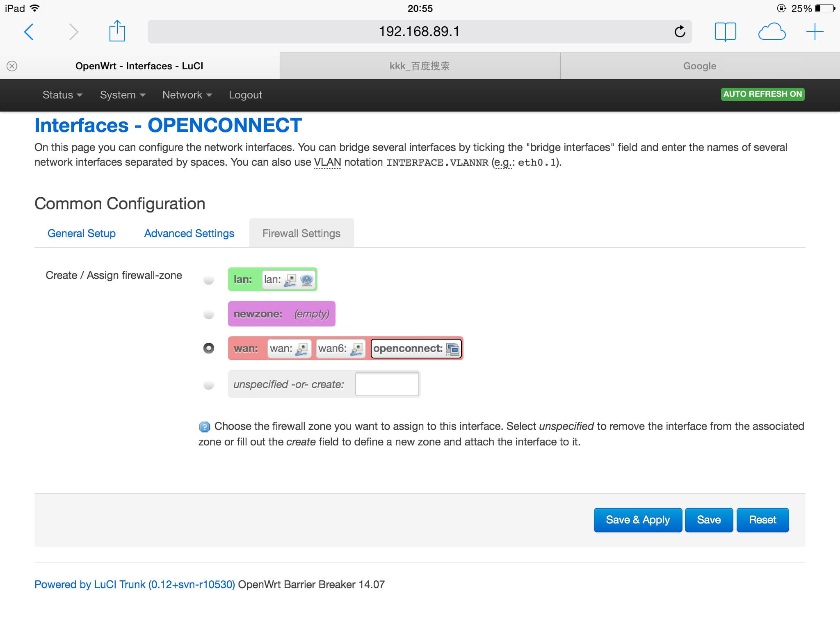Switch to the General Setup tab
The image size is (840, 630).
(82, 233)
